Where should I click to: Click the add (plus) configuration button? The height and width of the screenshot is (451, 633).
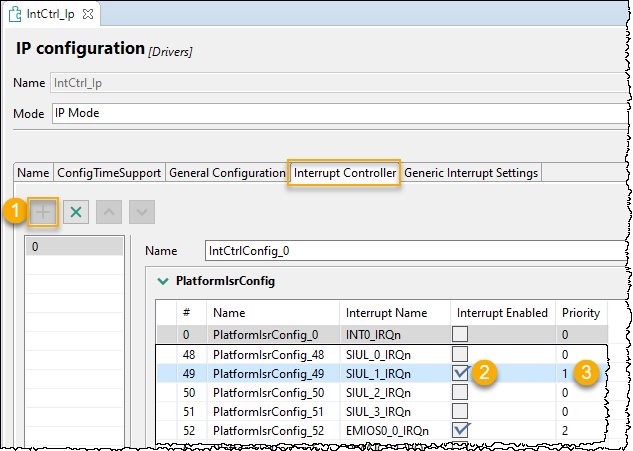(43, 212)
